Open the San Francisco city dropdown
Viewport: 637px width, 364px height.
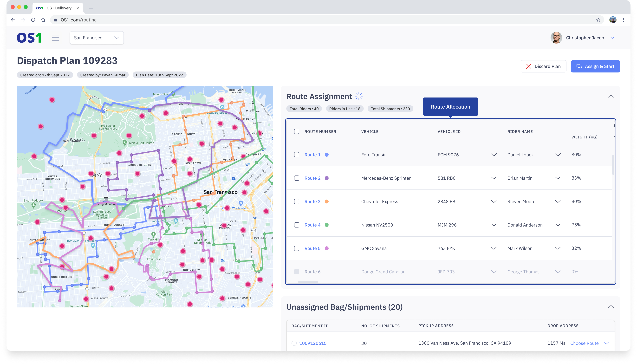point(97,38)
